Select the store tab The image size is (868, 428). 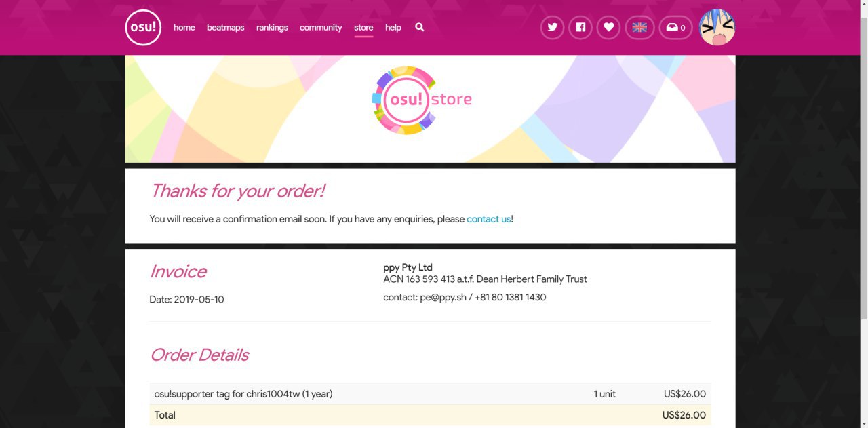(363, 28)
